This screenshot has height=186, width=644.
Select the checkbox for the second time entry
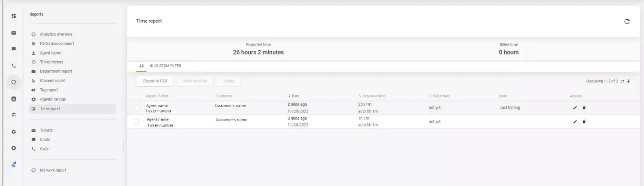[136, 122]
